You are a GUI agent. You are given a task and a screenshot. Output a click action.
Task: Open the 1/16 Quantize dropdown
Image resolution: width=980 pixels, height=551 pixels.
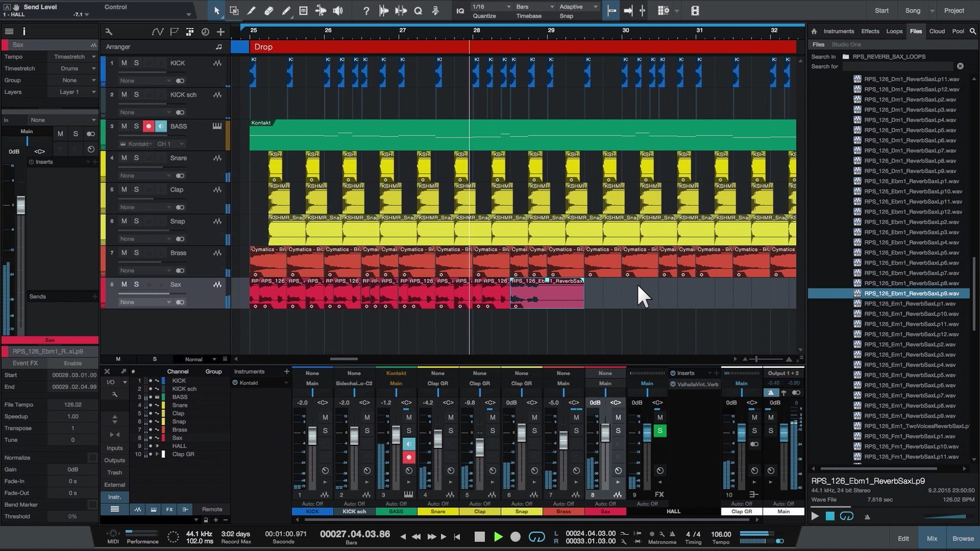click(492, 7)
